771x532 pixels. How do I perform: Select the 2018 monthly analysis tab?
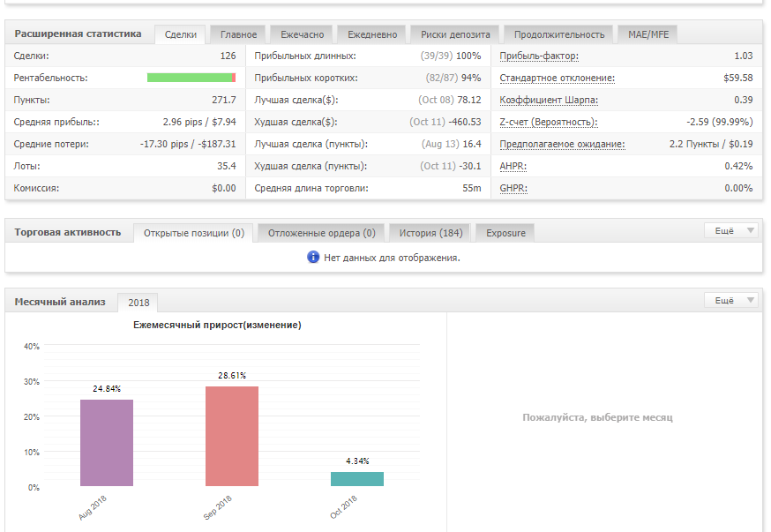[138, 303]
